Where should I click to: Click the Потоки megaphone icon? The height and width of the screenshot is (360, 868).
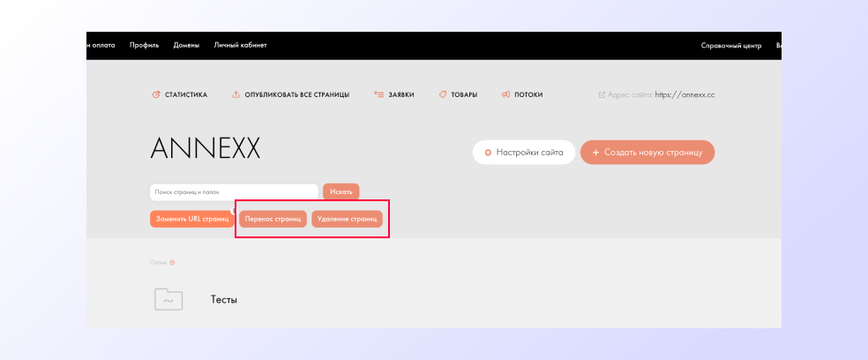[x=505, y=94]
